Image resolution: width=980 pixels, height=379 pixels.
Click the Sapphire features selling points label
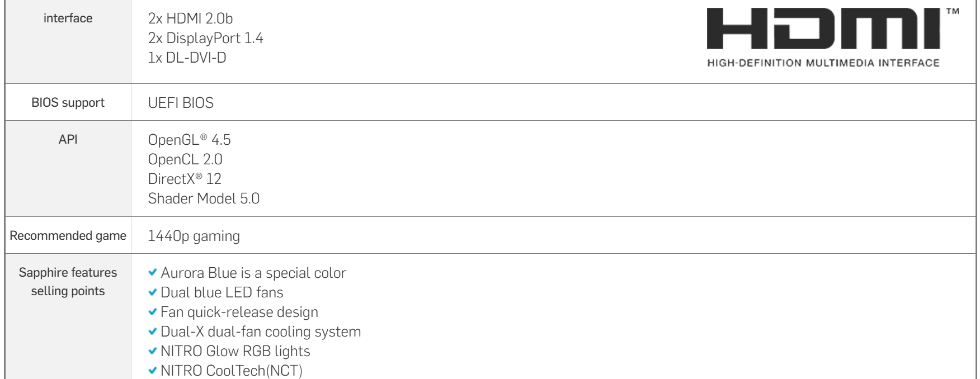point(68,282)
